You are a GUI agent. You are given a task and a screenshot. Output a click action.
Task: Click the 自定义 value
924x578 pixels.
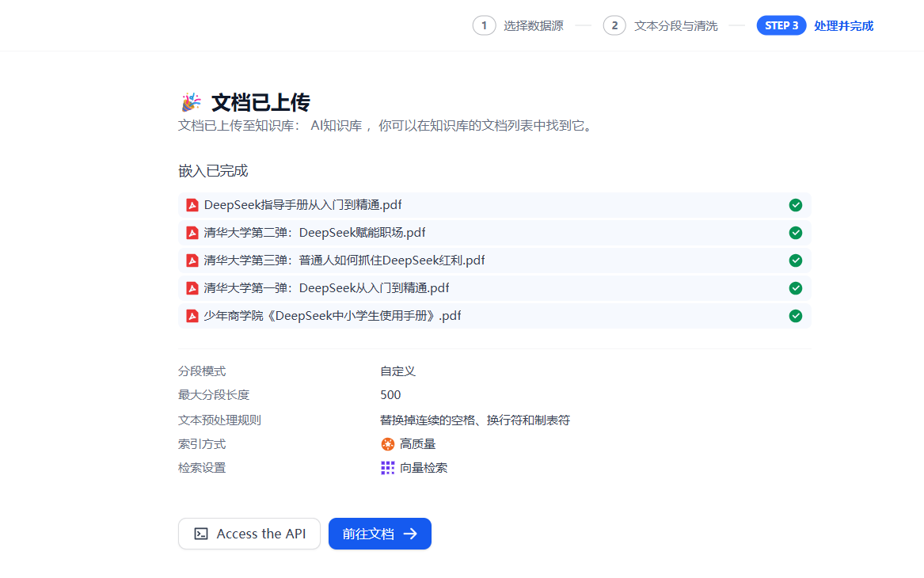[397, 371]
